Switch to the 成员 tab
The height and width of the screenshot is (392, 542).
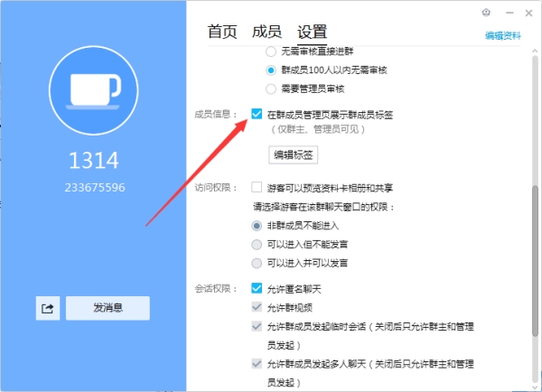click(x=266, y=32)
